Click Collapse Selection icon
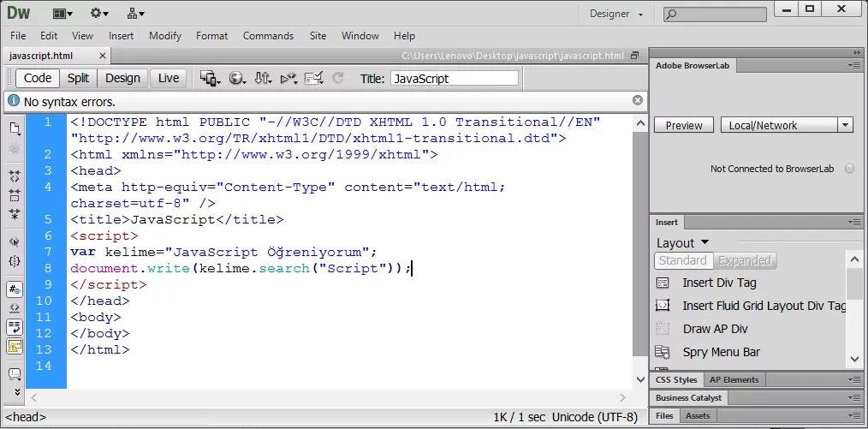 coord(15,195)
